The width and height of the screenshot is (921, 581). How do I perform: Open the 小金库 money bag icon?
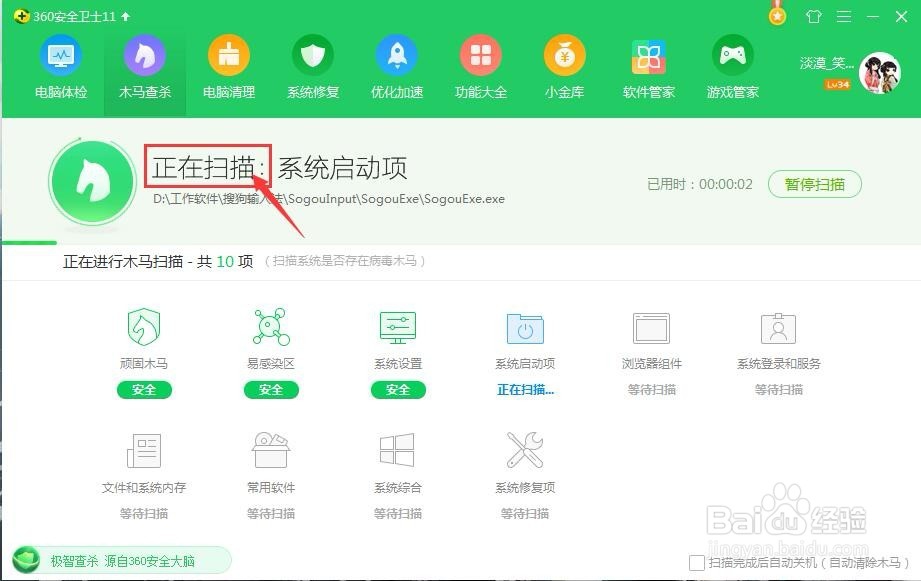coord(564,56)
